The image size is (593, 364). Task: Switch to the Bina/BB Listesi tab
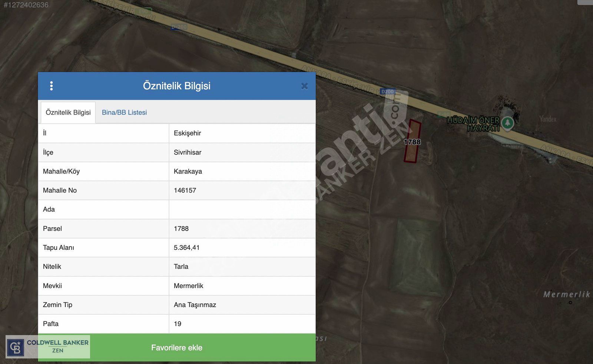pos(124,112)
